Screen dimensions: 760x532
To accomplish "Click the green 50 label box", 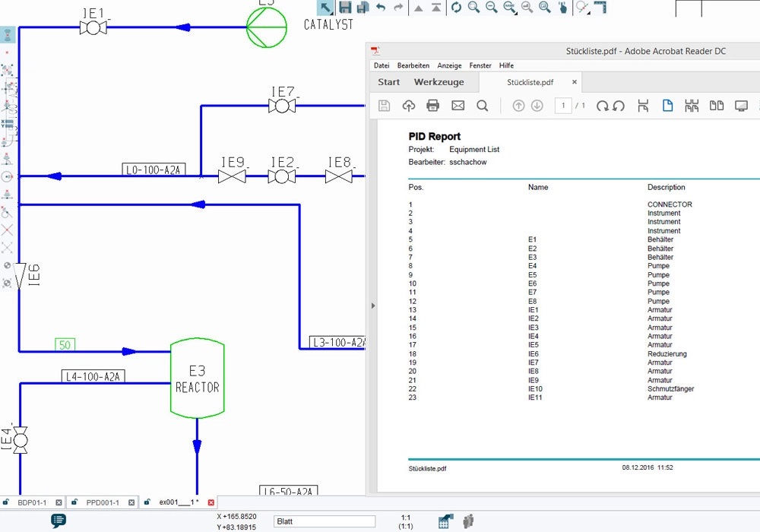I will [65, 344].
